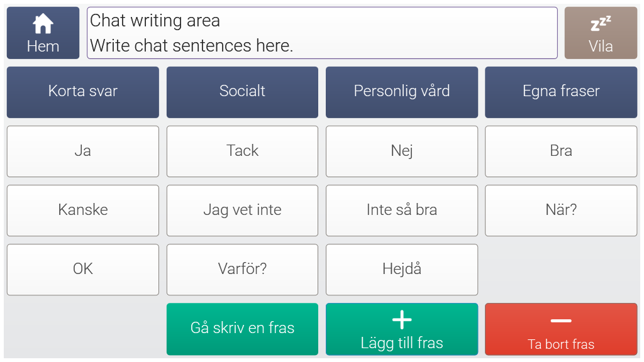Tap the Hejdå phrase

click(402, 269)
